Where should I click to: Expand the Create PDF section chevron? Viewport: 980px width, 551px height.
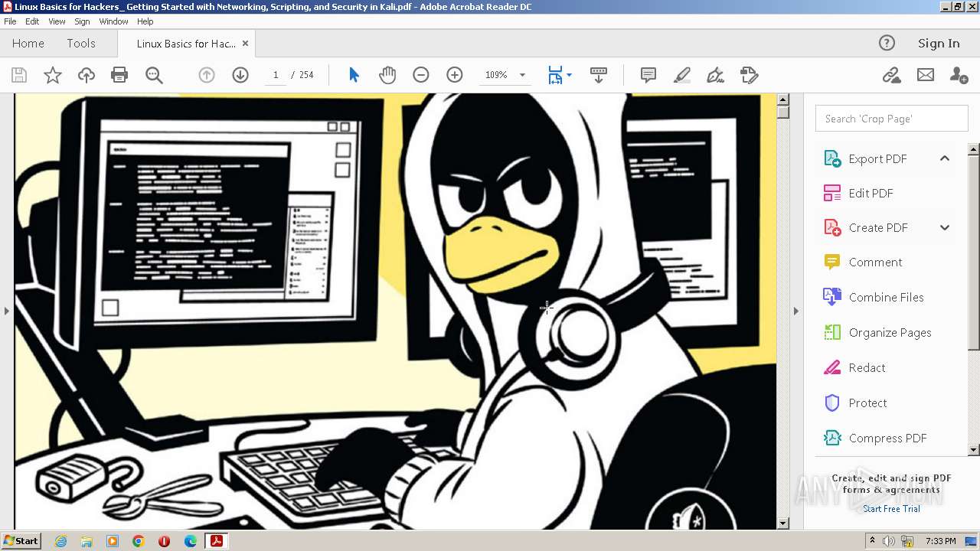tap(945, 227)
